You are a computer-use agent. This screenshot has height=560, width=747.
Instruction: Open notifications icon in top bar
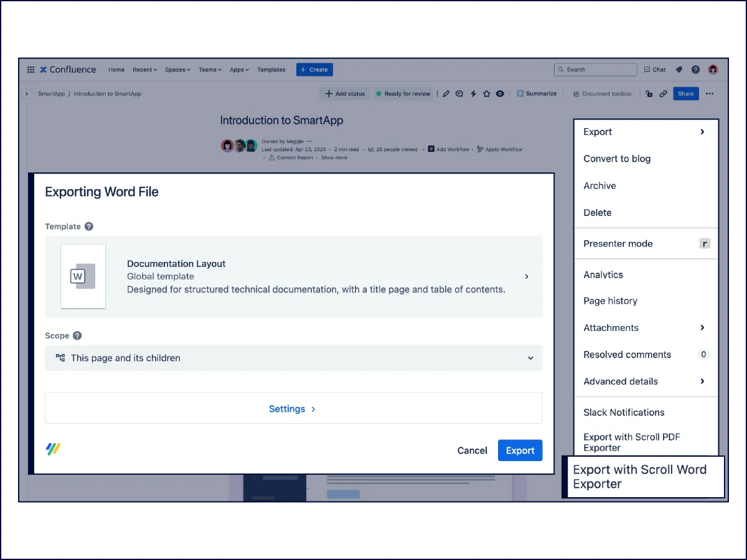point(679,70)
